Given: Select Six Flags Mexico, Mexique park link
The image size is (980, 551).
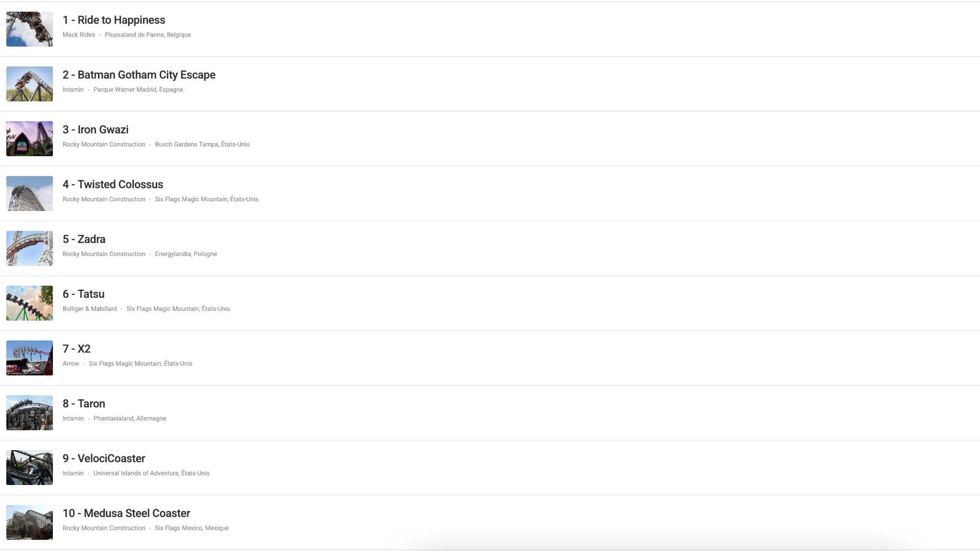Looking at the screenshot, I should pos(192,528).
